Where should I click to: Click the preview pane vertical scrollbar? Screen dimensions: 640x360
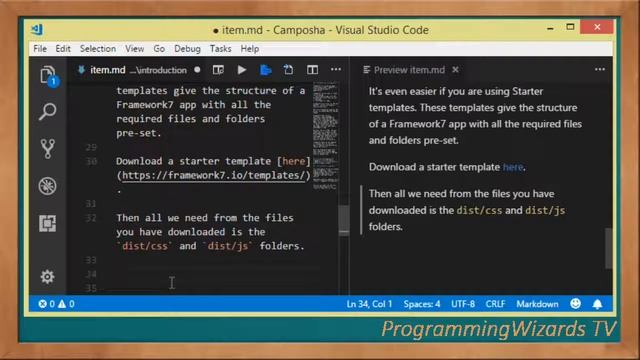608,248
